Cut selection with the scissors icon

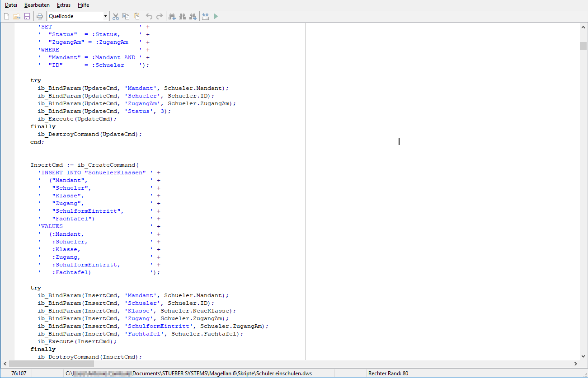click(x=115, y=16)
